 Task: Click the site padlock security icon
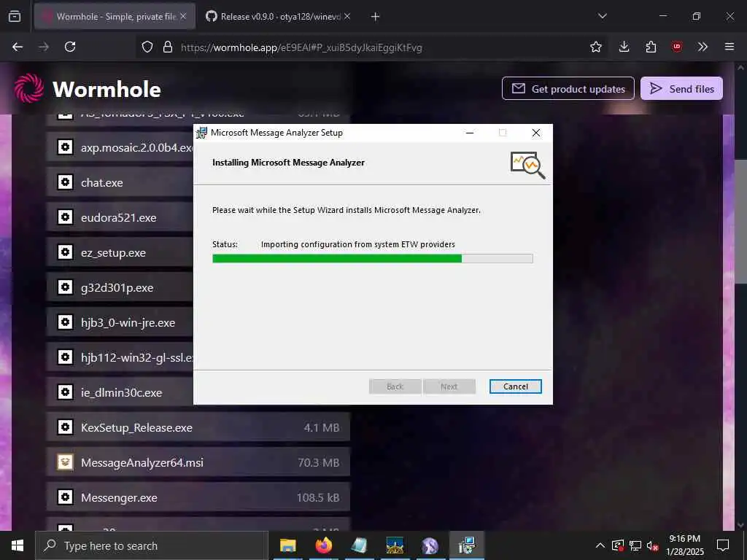168,47
